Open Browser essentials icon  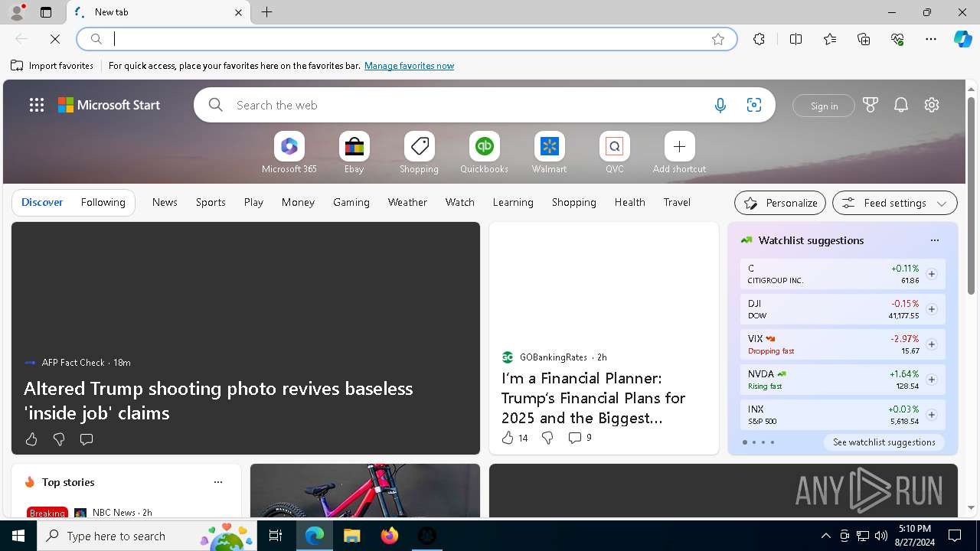pyautogui.click(x=897, y=39)
